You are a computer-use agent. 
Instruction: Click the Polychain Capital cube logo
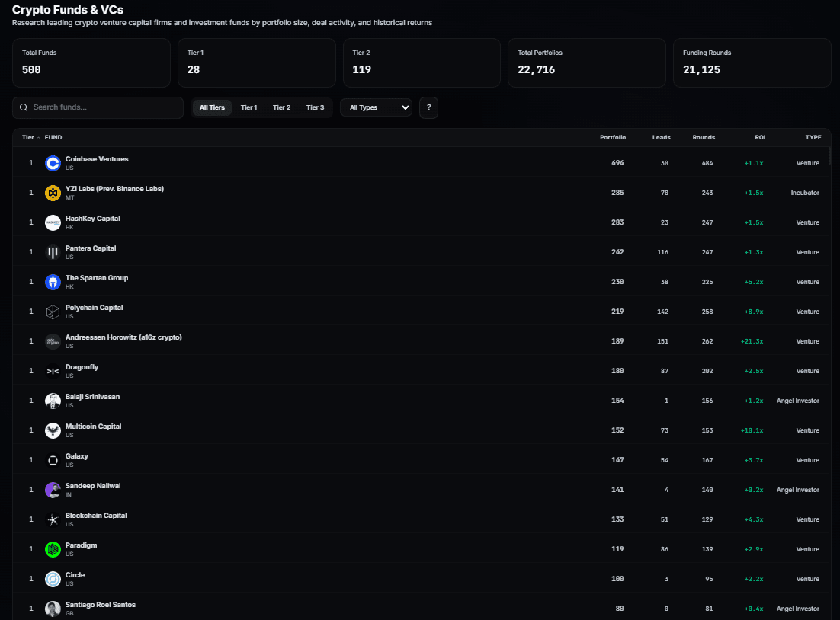(x=53, y=312)
